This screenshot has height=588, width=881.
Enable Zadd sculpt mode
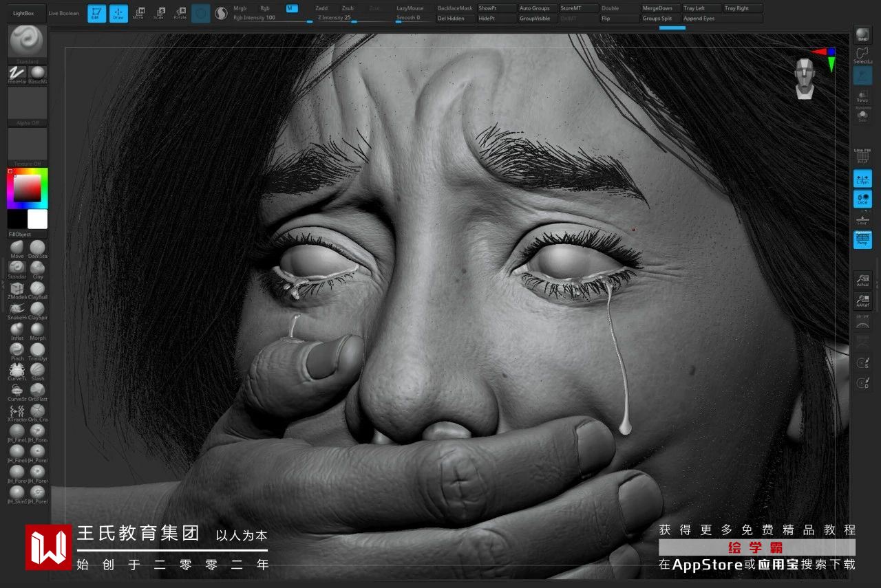tap(321, 8)
